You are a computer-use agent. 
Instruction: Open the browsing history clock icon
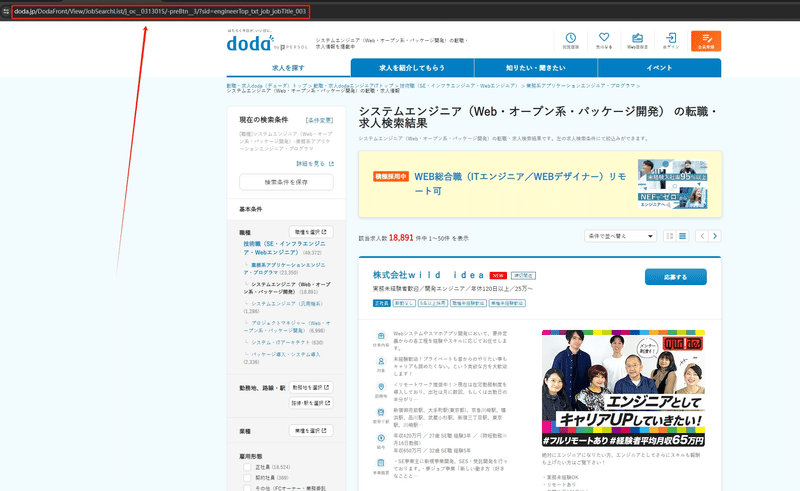[x=570, y=38]
